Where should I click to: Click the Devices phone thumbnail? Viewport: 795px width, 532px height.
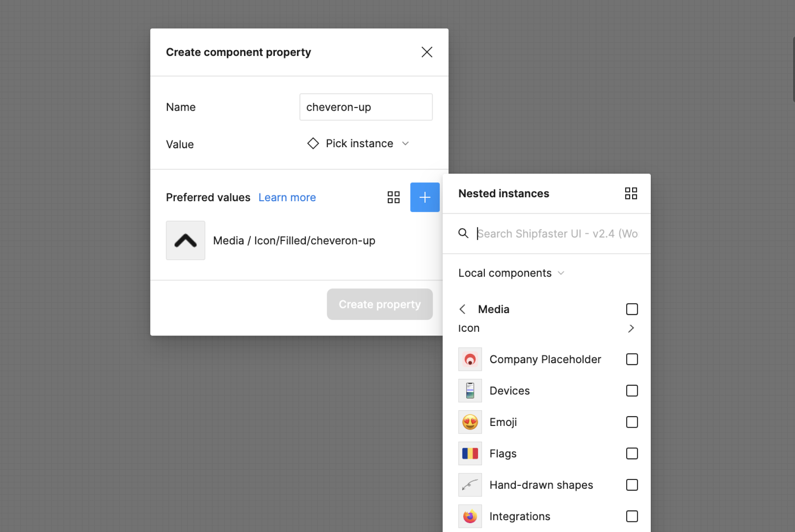click(x=470, y=391)
